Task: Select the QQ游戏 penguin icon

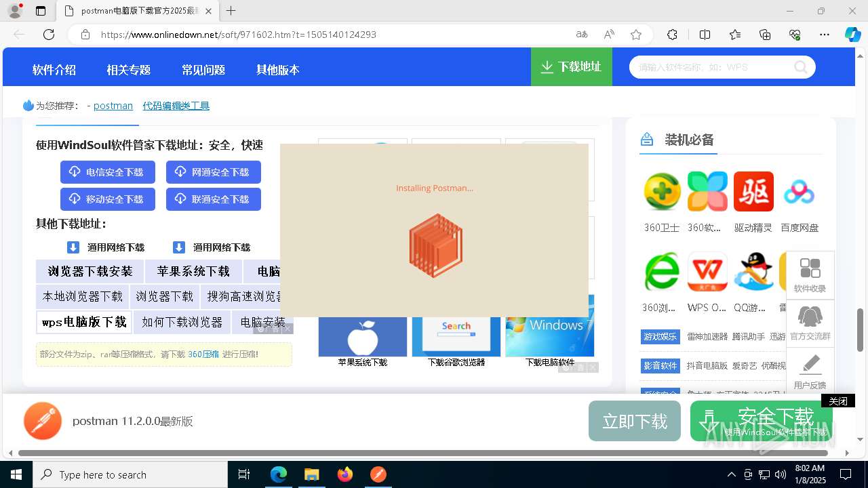Action: coord(753,272)
